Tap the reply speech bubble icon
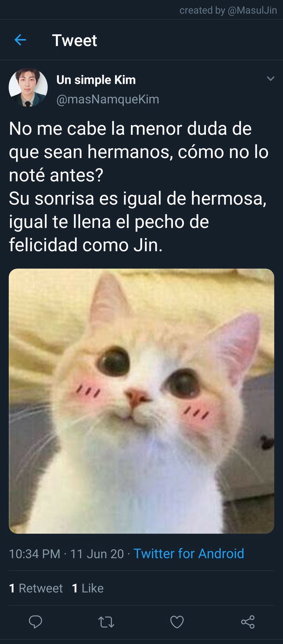 tap(35, 622)
